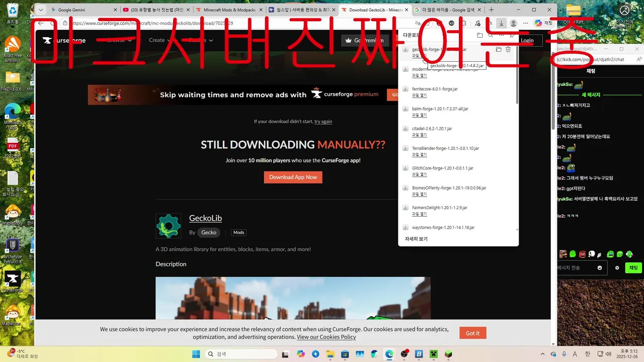Open Copilot icon in Edge toolbar
644x362 pixels.
point(543,23)
